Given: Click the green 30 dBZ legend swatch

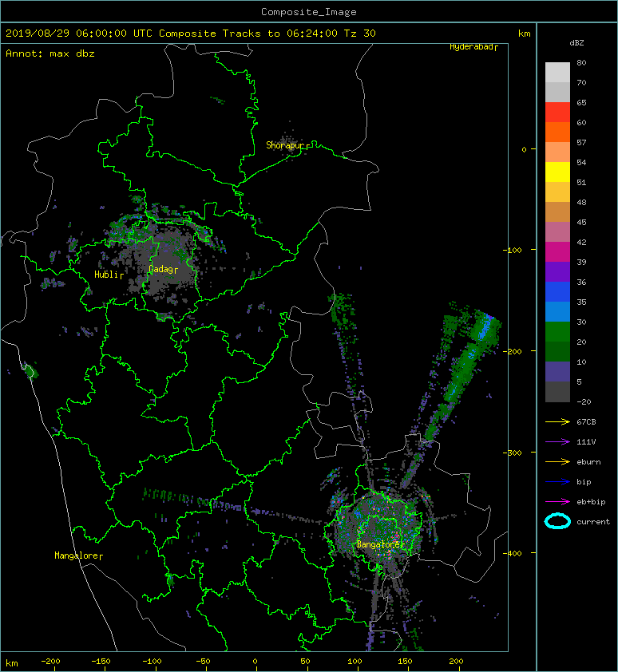Looking at the screenshot, I should pos(557,331).
